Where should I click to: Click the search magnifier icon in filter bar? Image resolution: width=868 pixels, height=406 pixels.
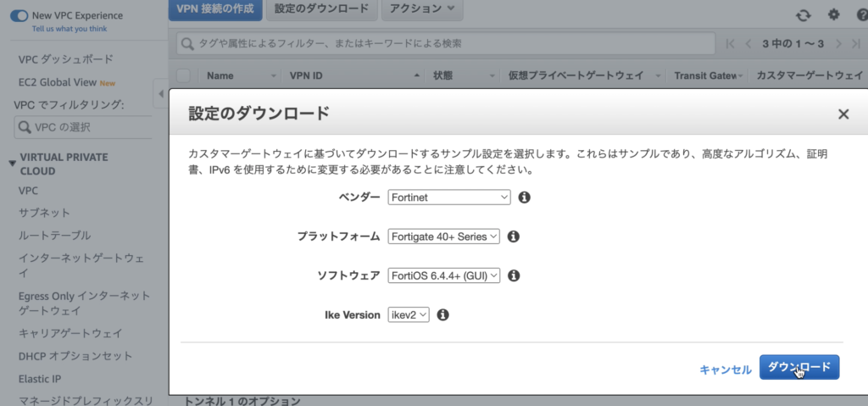coord(188,44)
